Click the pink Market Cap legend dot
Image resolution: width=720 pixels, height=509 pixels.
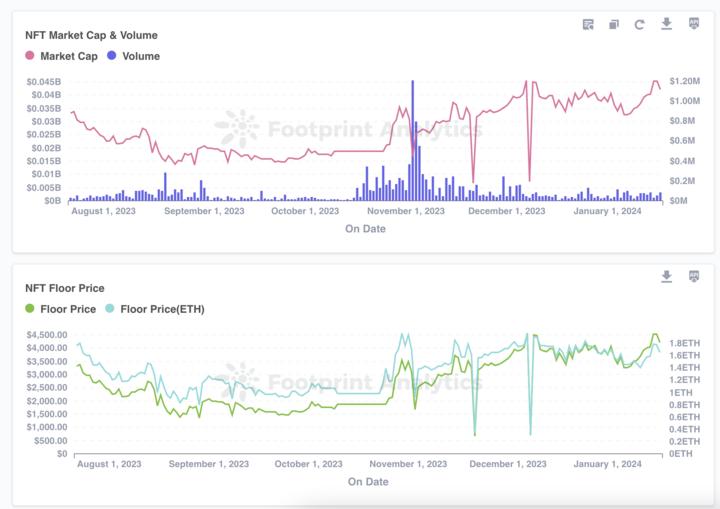[30, 56]
